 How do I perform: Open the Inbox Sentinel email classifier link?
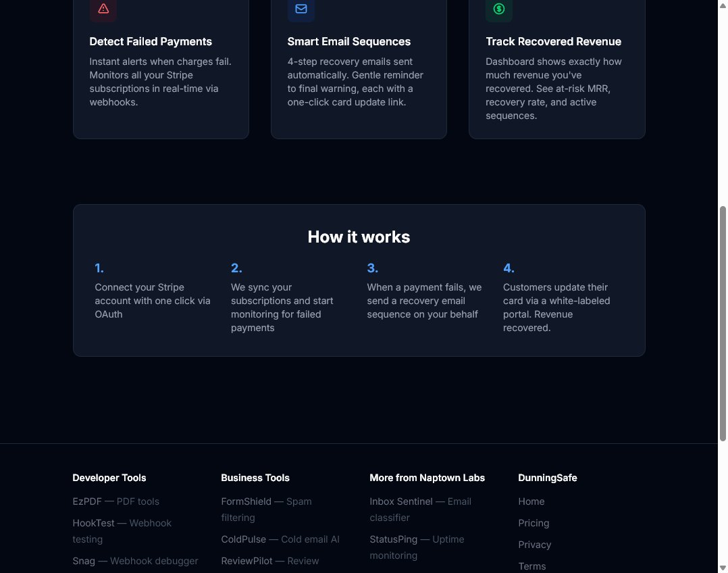tap(401, 501)
